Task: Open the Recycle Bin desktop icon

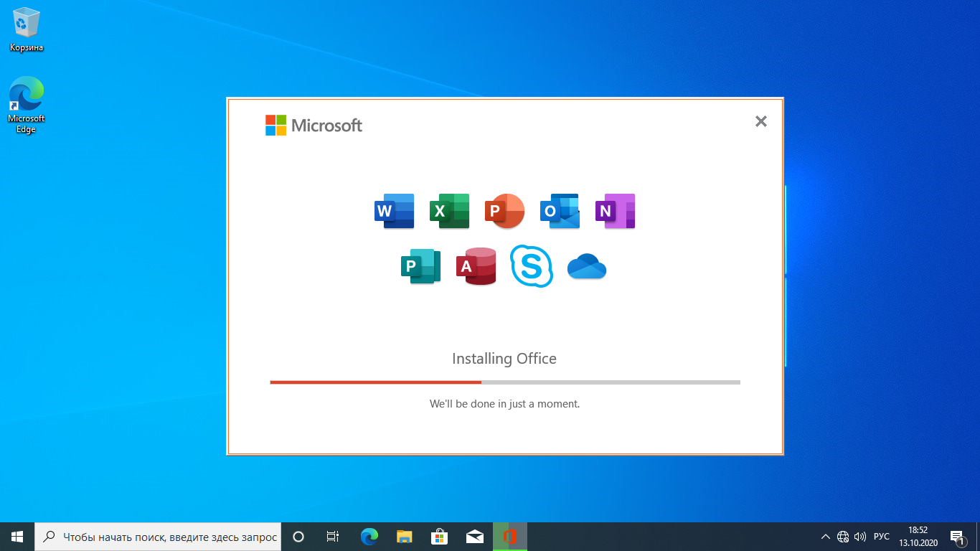Action: [x=27, y=30]
